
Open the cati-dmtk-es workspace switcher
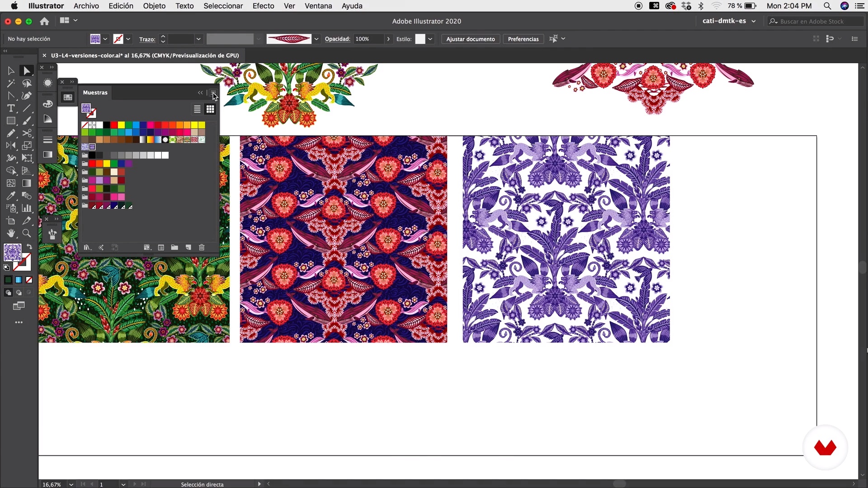729,21
